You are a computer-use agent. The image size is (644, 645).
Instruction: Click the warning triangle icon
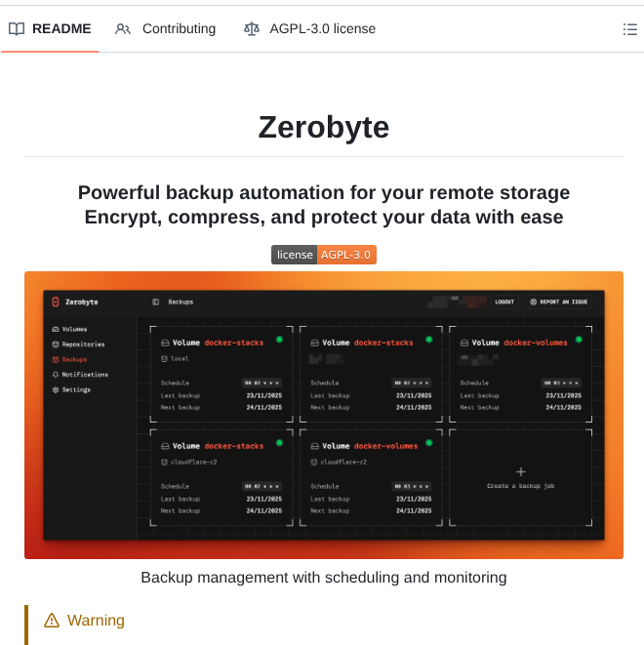pos(52,621)
